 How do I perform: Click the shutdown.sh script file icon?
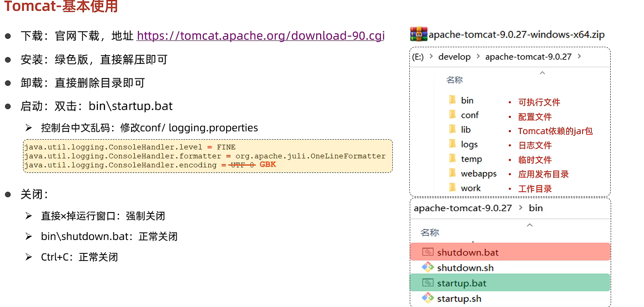point(428,267)
